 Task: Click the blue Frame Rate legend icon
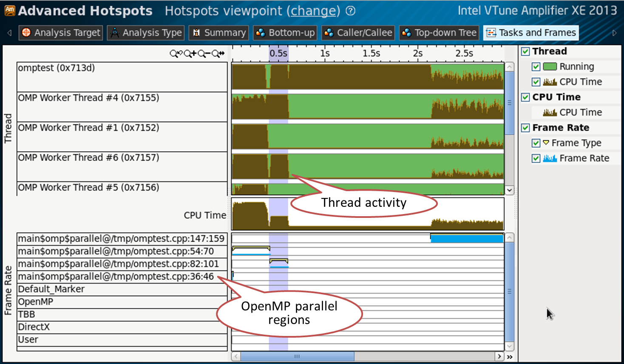point(550,158)
